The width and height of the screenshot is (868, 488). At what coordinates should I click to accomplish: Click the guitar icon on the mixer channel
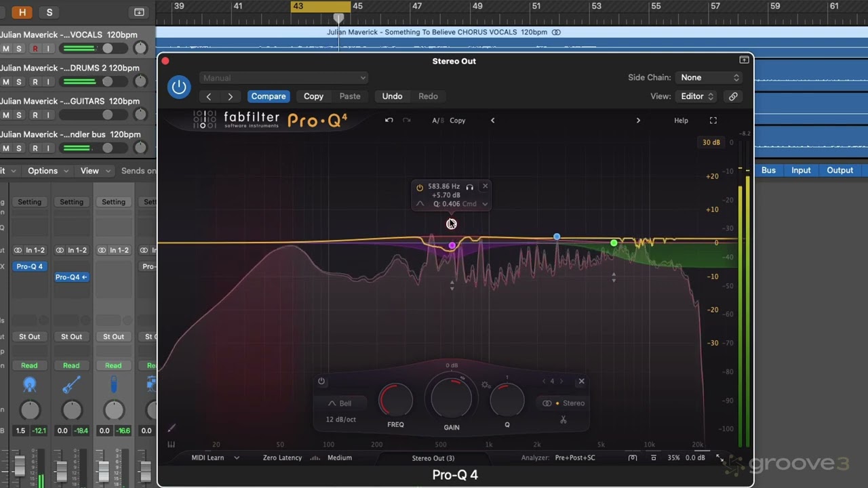71,385
